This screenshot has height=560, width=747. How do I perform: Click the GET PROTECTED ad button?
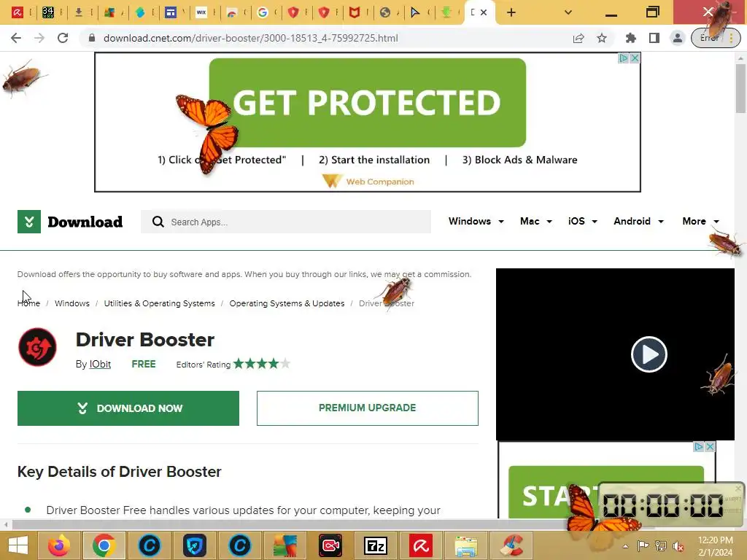(x=368, y=102)
